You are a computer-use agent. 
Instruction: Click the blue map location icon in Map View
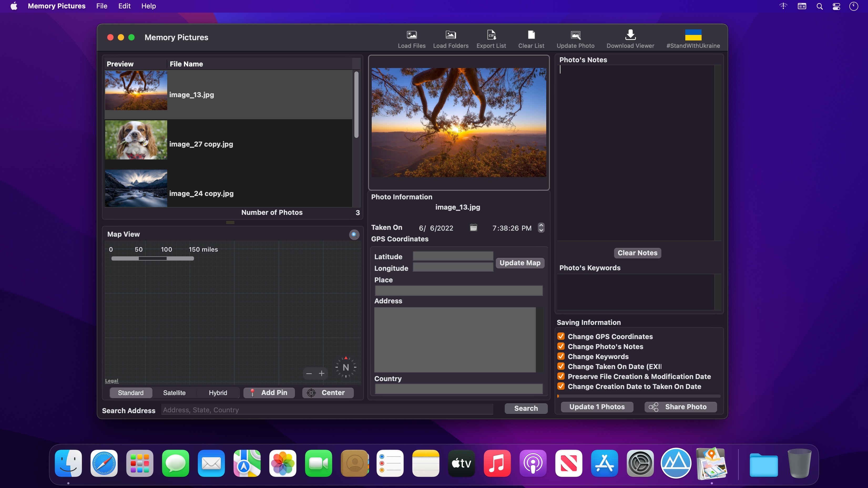tap(354, 234)
